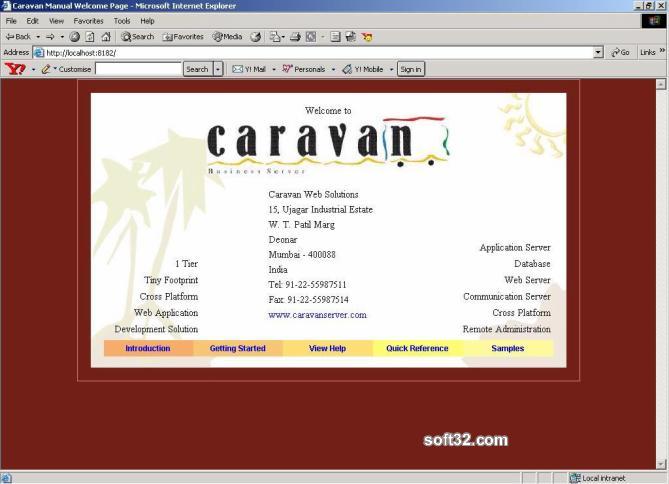Open the Back history dropdown arrow
The width and height of the screenshot is (669, 484).
click(x=38, y=37)
